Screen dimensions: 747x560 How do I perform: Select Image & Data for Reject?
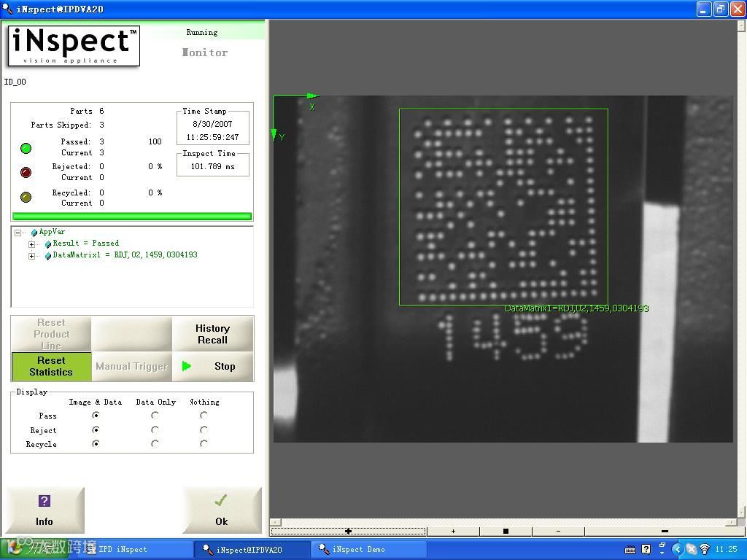96,429
